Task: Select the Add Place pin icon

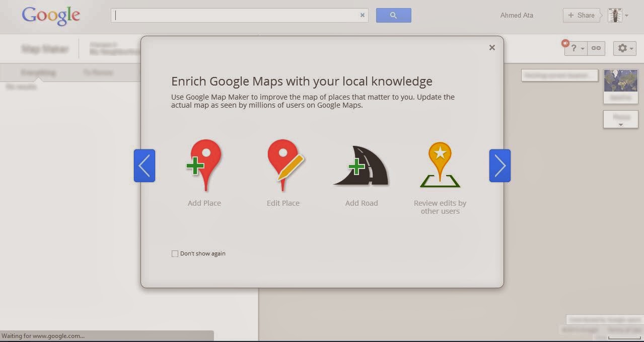Action: (204, 165)
